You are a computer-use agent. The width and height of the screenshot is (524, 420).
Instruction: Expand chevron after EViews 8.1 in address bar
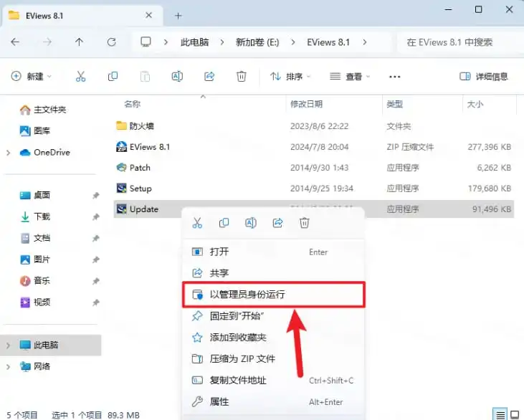(365, 42)
